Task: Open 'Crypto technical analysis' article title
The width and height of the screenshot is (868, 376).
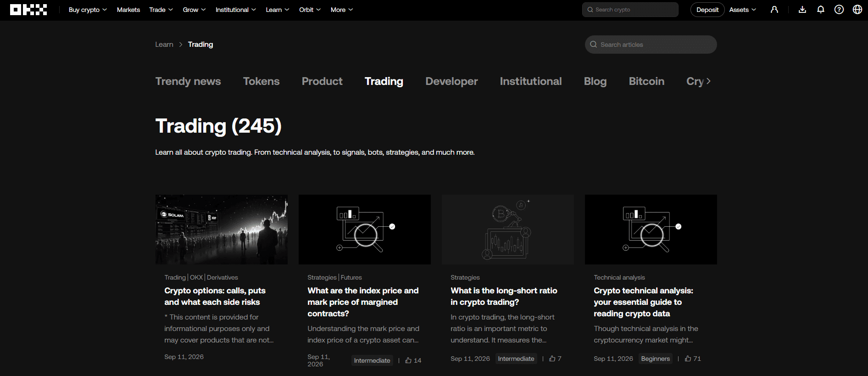Action: (643, 302)
